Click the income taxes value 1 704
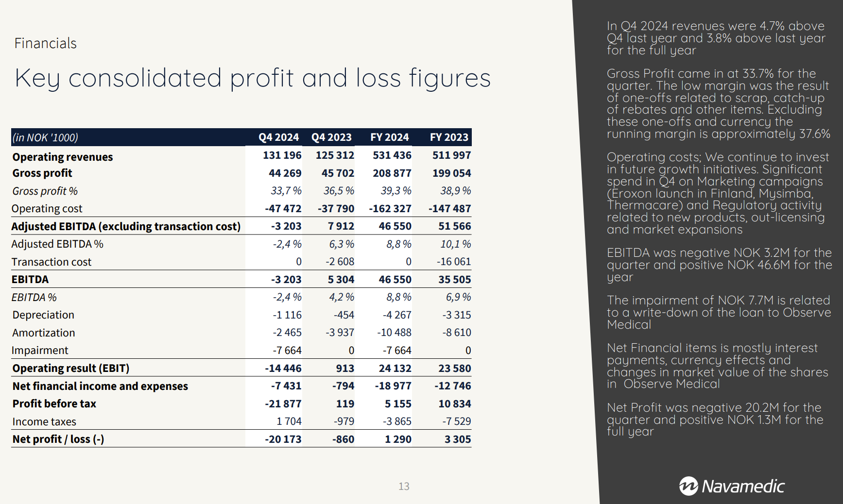843x504 pixels. 289,421
